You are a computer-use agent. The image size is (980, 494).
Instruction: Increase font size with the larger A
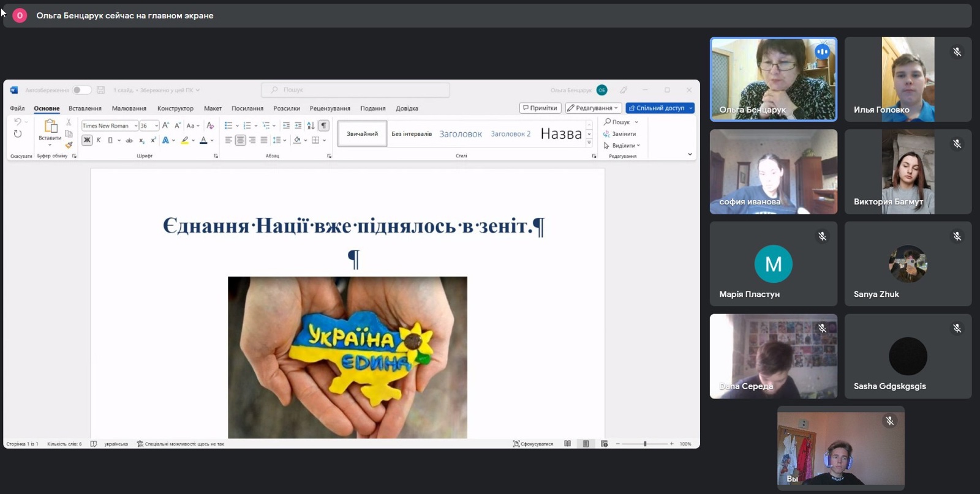point(165,125)
